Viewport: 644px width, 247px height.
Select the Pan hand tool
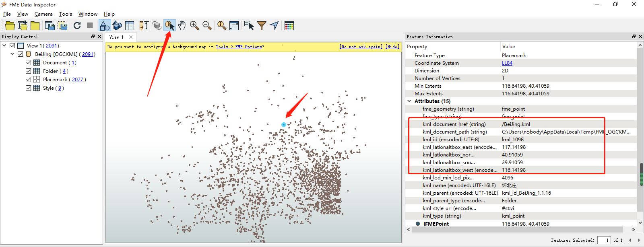click(x=182, y=26)
